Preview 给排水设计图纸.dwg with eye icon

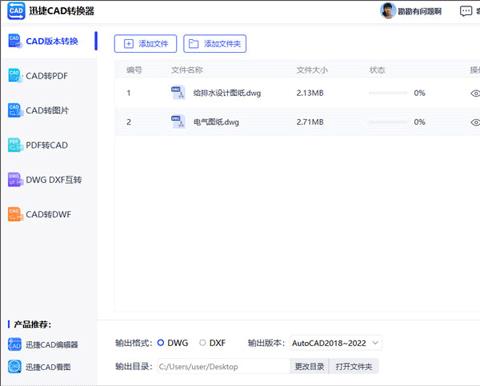(475, 93)
